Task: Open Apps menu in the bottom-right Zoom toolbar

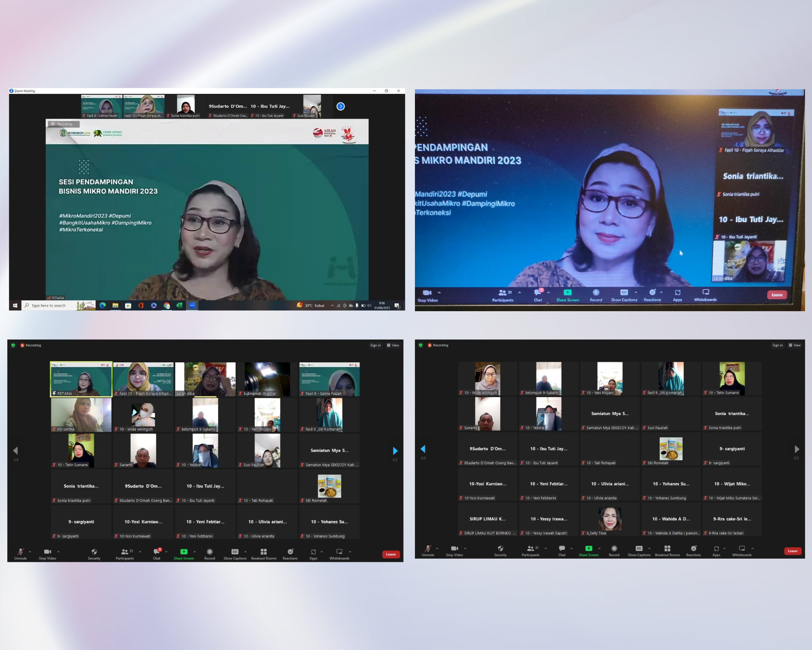Action: [x=716, y=548]
